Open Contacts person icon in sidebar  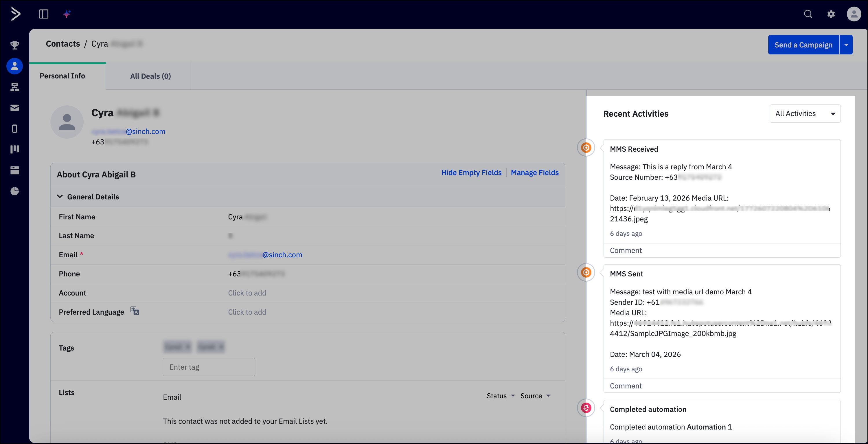pyautogui.click(x=14, y=66)
